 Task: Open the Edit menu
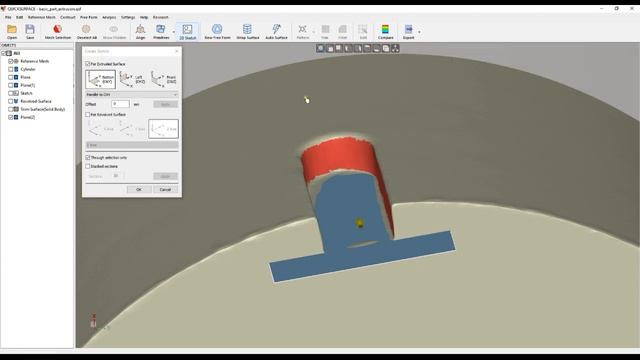click(20, 18)
